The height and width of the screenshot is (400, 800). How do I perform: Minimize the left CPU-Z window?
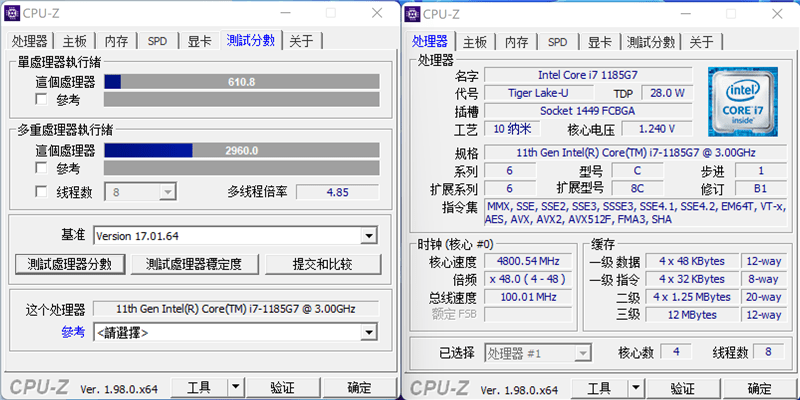pyautogui.click(x=285, y=13)
